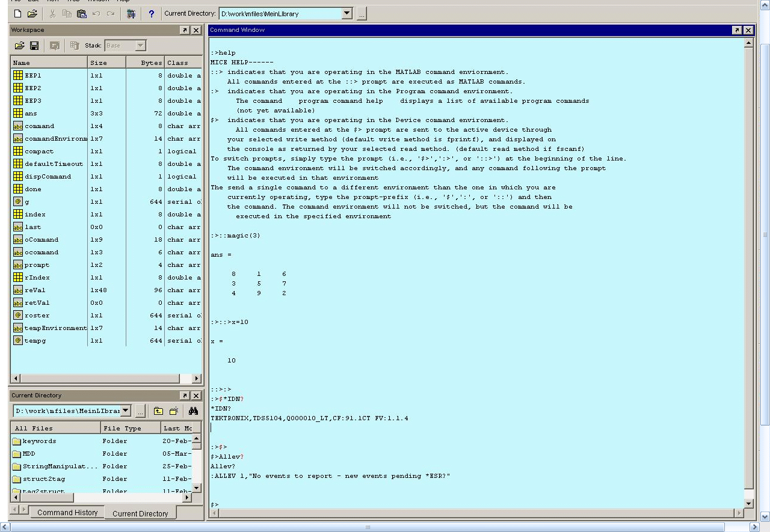Screen dimensions: 770x532
Task: Go up one directory level
Action: 158,411
